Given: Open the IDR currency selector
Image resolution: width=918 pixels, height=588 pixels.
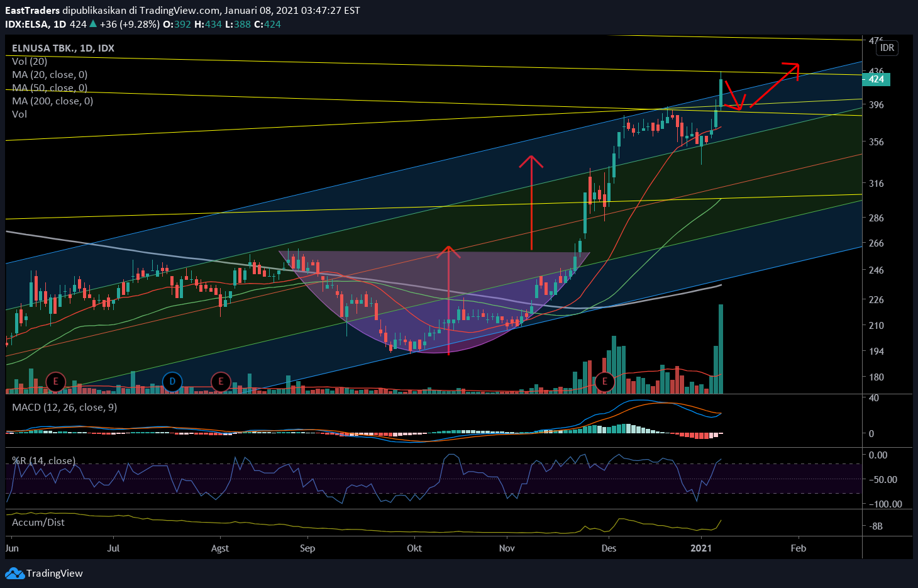Looking at the screenshot, I should 887,48.
